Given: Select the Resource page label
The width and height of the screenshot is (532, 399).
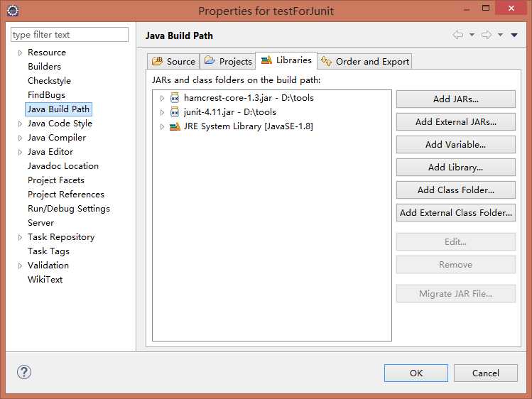Looking at the screenshot, I should point(47,53).
